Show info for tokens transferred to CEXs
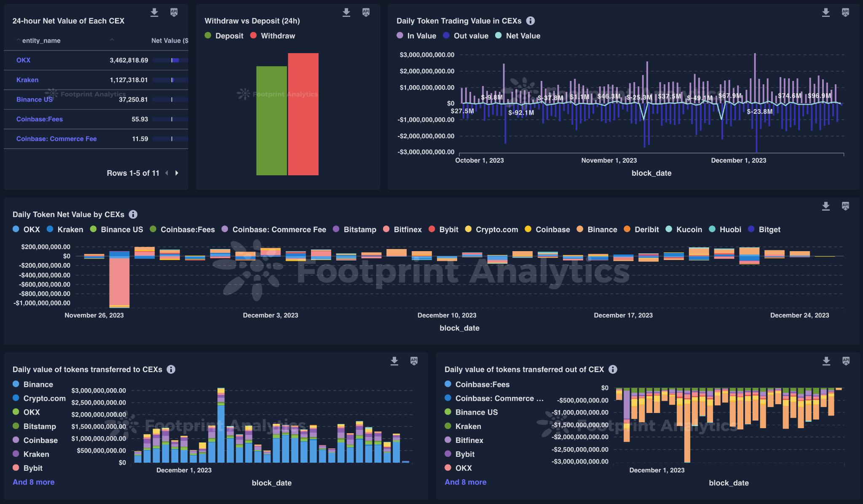 171,369
